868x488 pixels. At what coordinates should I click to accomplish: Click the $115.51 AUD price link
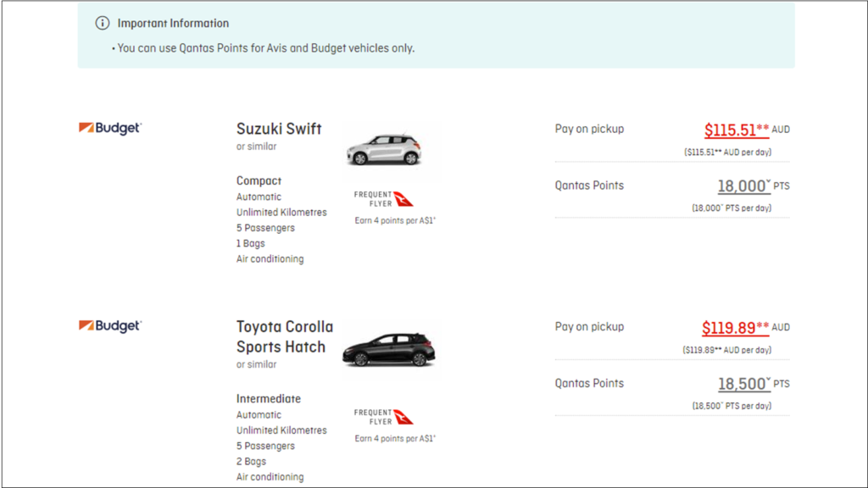pos(729,129)
